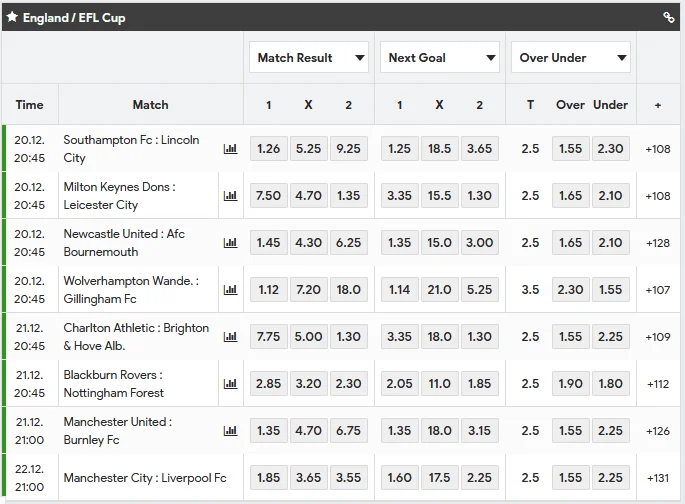Click the link icon in the header

(669, 17)
